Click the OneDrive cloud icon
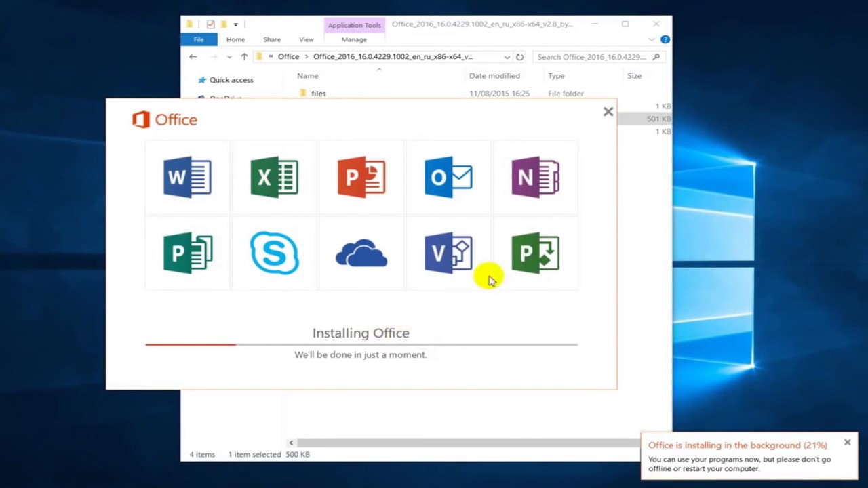Viewport: 868px width, 488px height. [x=361, y=253]
